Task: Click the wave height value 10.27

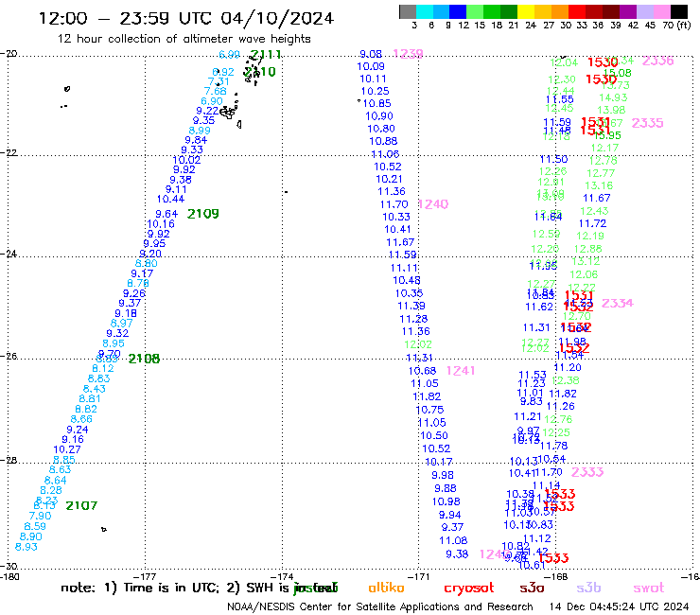Action: click(67, 449)
